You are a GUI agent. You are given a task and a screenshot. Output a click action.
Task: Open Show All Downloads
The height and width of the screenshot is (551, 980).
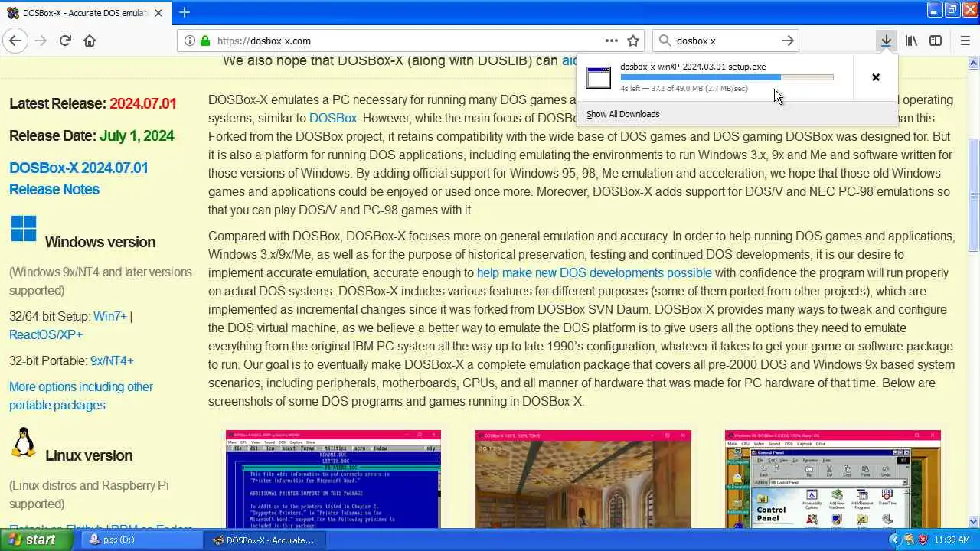coord(622,114)
